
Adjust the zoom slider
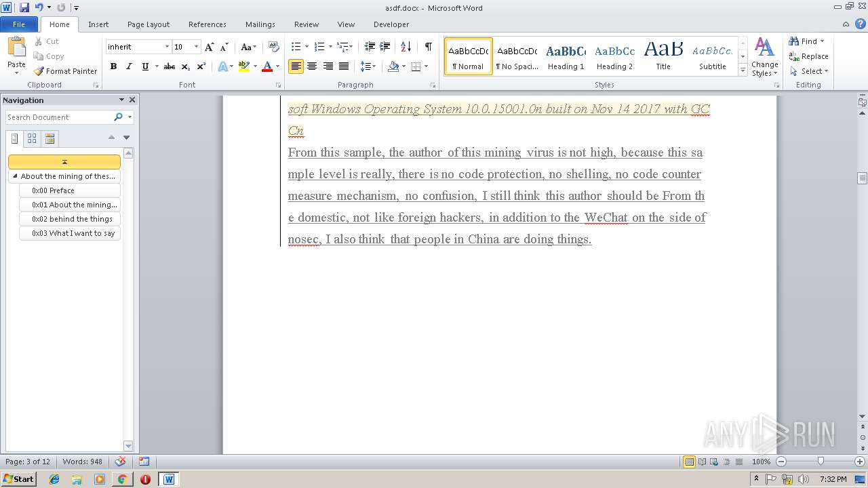[x=821, y=462]
